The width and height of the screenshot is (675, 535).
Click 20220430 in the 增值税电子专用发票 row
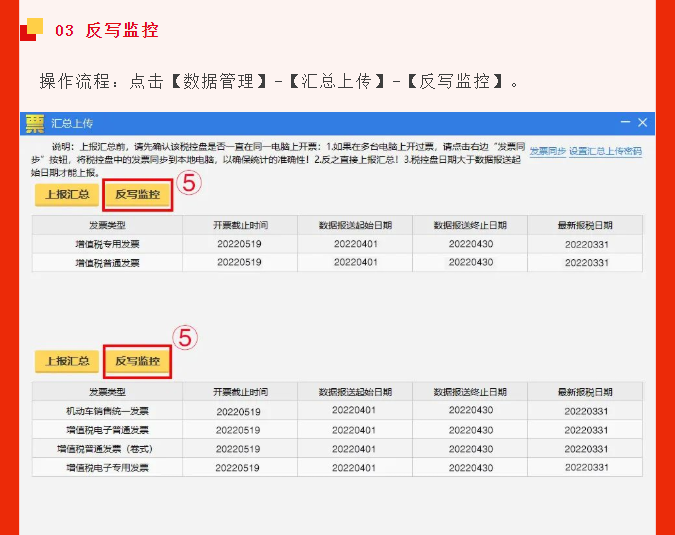pyautogui.click(x=471, y=468)
